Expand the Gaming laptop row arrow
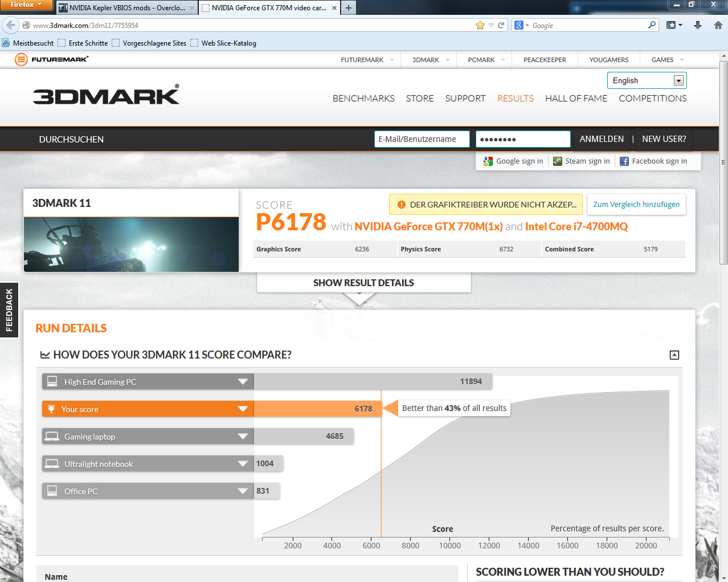The height and width of the screenshot is (582, 728). click(x=243, y=436)
